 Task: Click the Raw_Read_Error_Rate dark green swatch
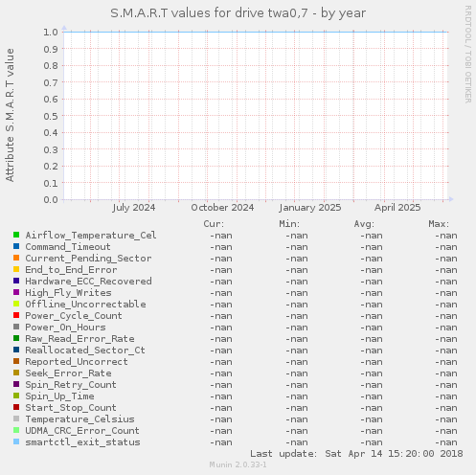point(16,338)
